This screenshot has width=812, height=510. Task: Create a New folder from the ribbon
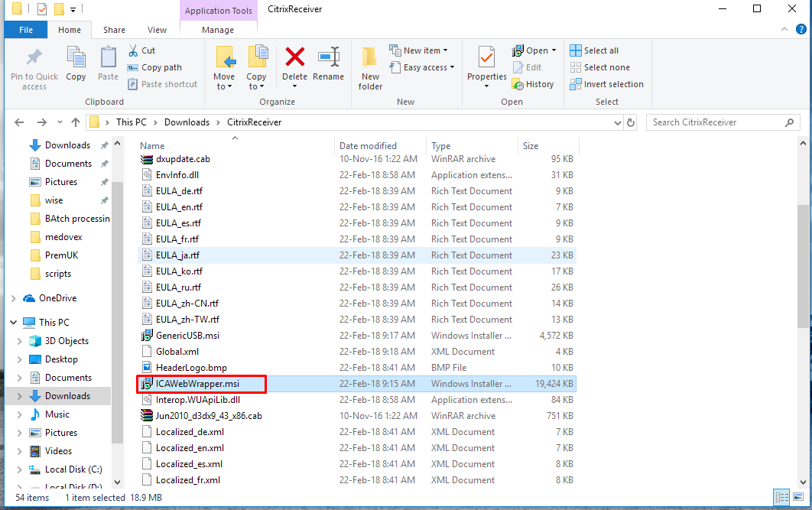click(370, 67)
